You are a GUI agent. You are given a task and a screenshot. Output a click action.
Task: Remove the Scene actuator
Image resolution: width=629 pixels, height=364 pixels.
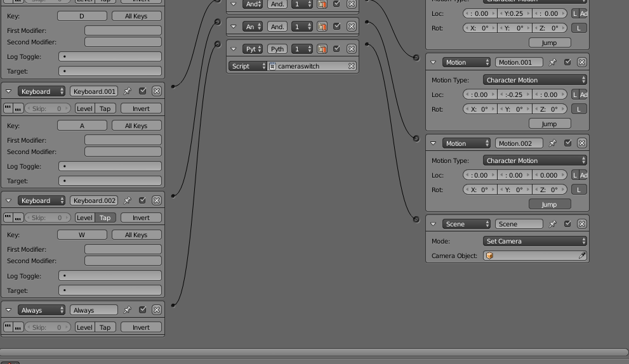[581, 224]
